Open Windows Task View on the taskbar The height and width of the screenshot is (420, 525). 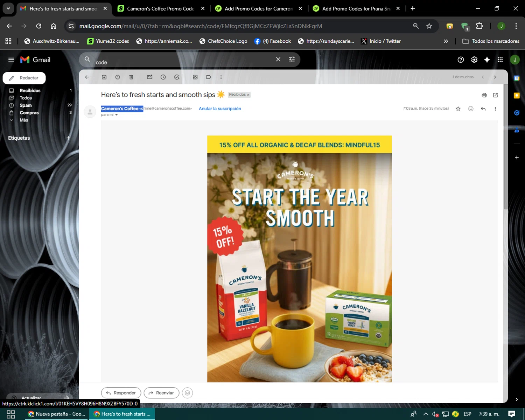(x=11, y=414)
